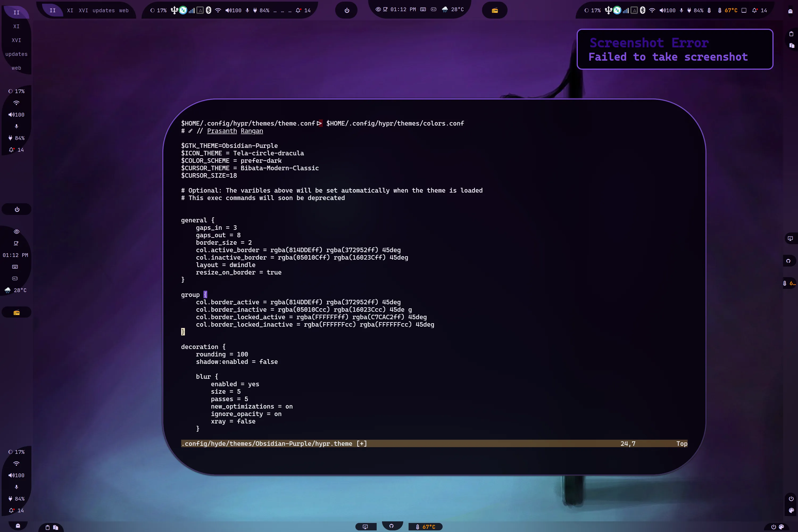Open the power menu button in the top bar
The image size is (798, 532).
(347, 11)
